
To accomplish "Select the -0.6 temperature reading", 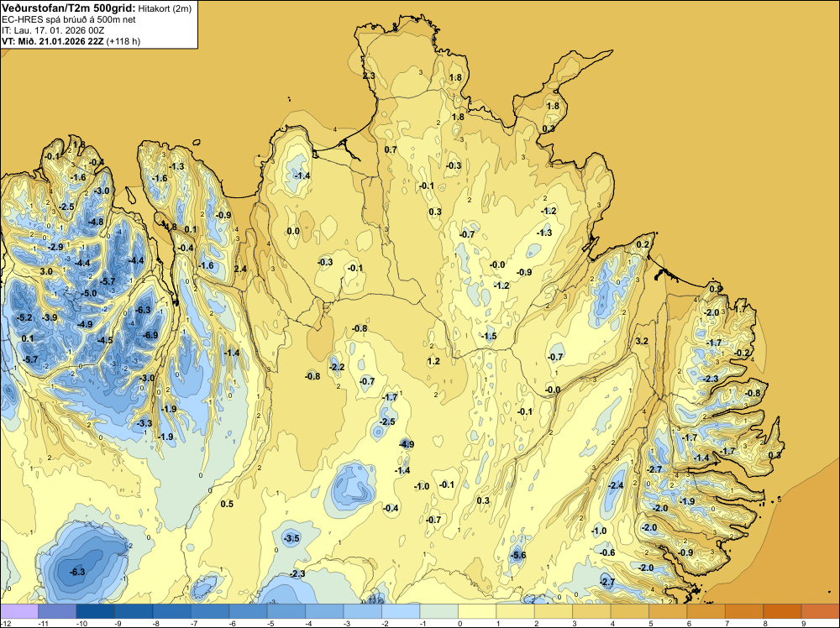I will 607,552.
